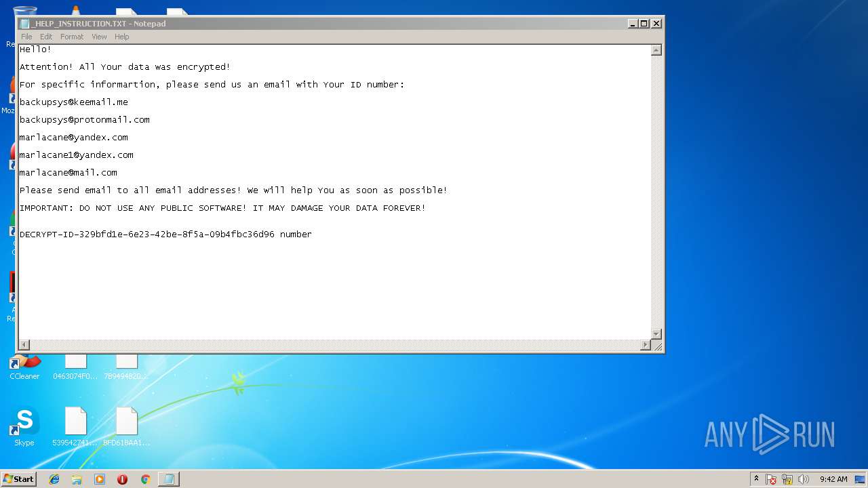Image resolution: width=868 pixels, height=488 pixels.
Task: Click on marlacane1@yandex.com text
Action: coord(76,155)
